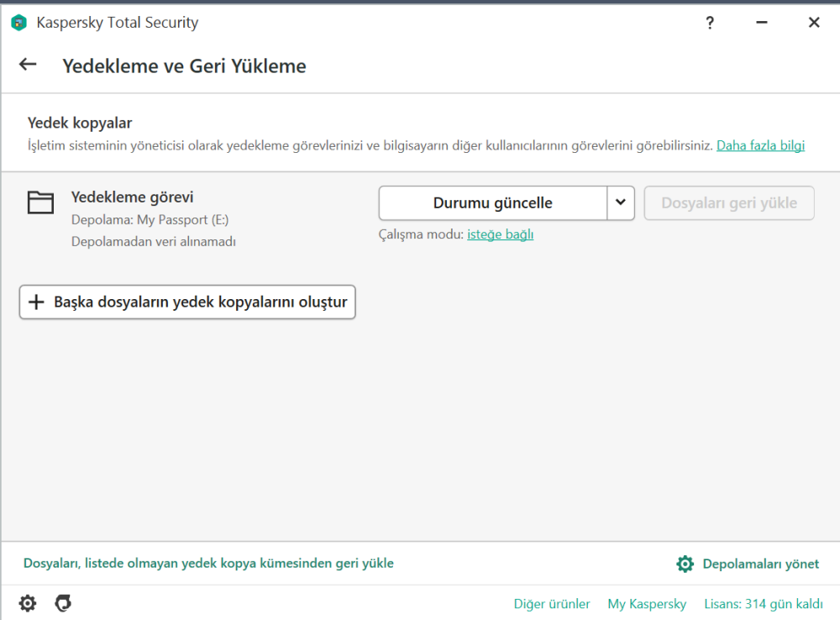Open the support headset icon

pyautogui.click(x=63, y=603)
